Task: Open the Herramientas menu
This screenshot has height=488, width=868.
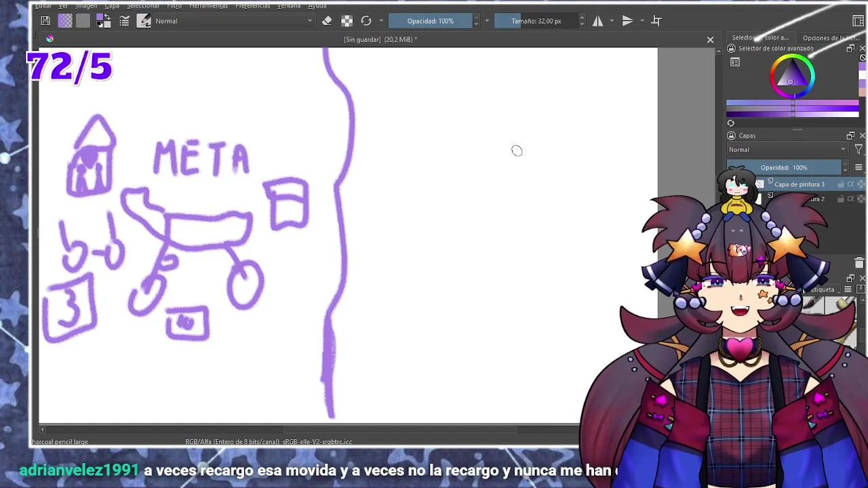Action: pos(209,5)
